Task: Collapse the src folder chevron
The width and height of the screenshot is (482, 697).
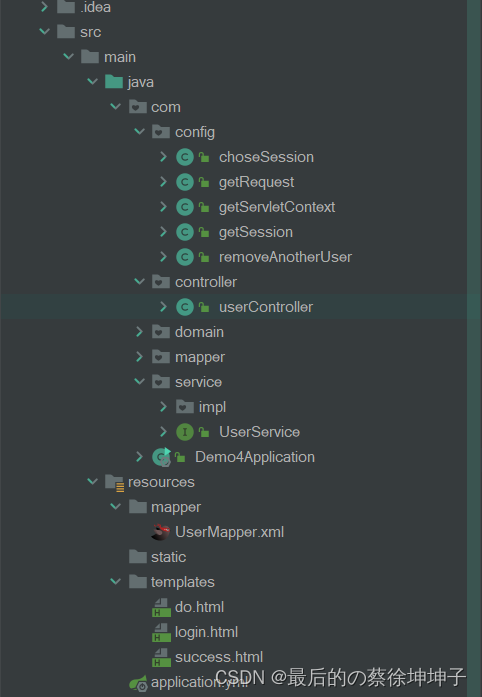Action: 44,32
